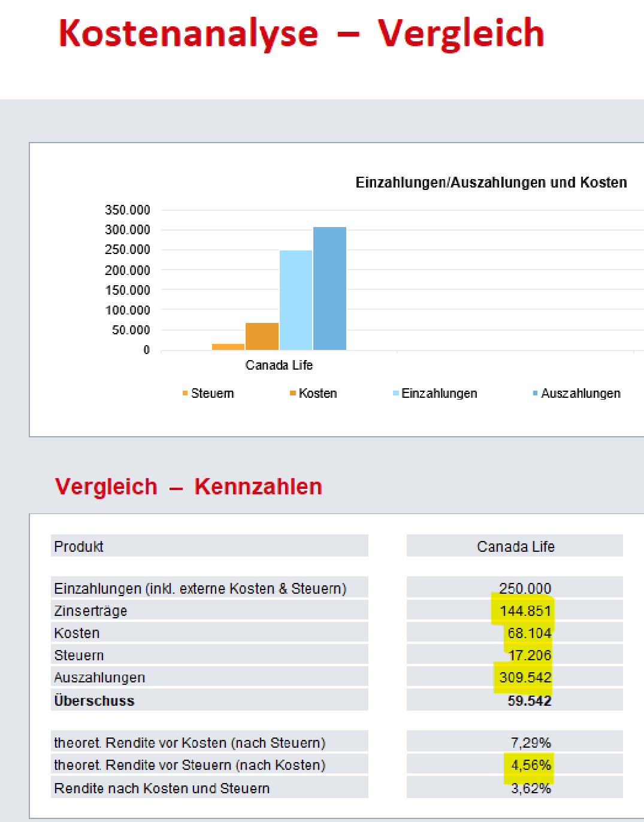
Task: Click the highlighted value 4,56%
Action: (x=531, y=764)
